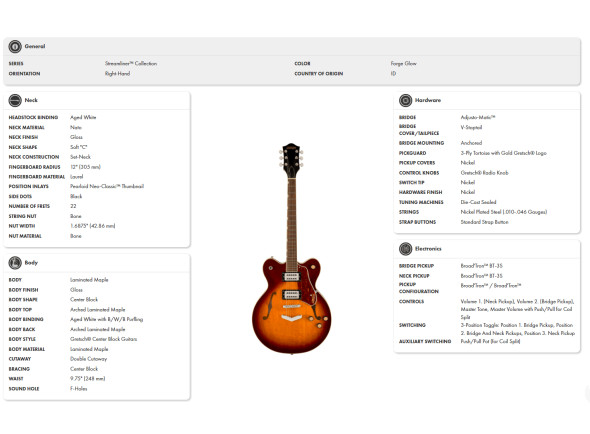
Task: Click the 'Adjusto-Matic™' bridge value
Action: point(478,117)
